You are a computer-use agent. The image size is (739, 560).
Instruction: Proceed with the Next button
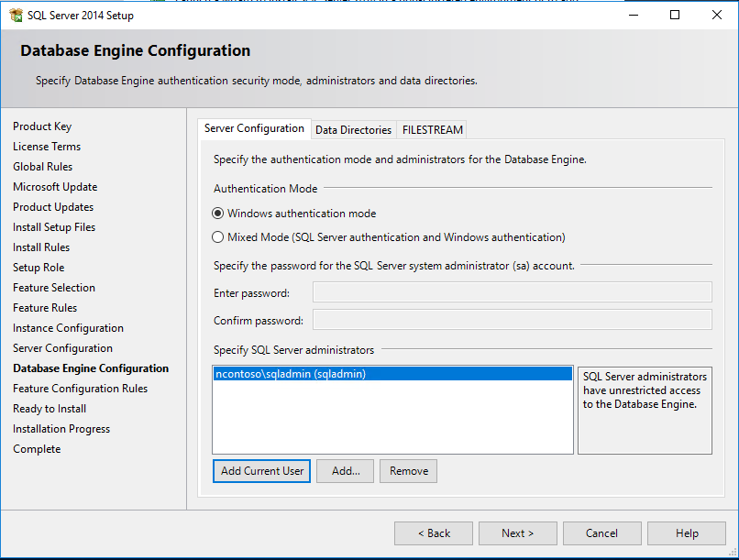(x=518, y=533)
